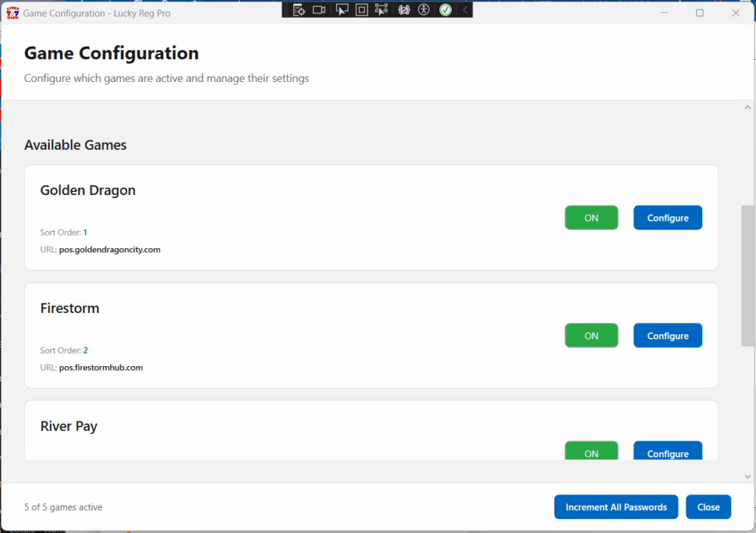Close the window with the title bar X
The height and width of the screenshot is (533, 756).
[x=735, y=13]
